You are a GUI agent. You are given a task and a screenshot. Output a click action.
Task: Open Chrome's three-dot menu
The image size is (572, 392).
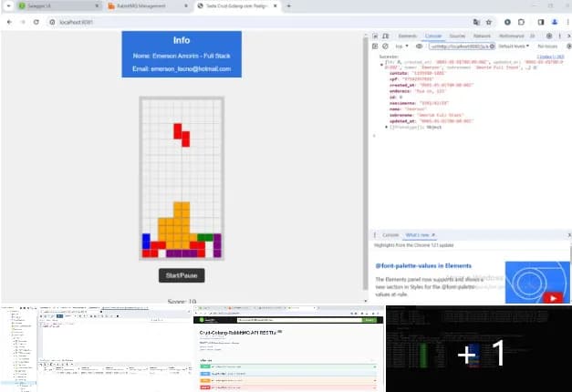click(x=567, y=22)
